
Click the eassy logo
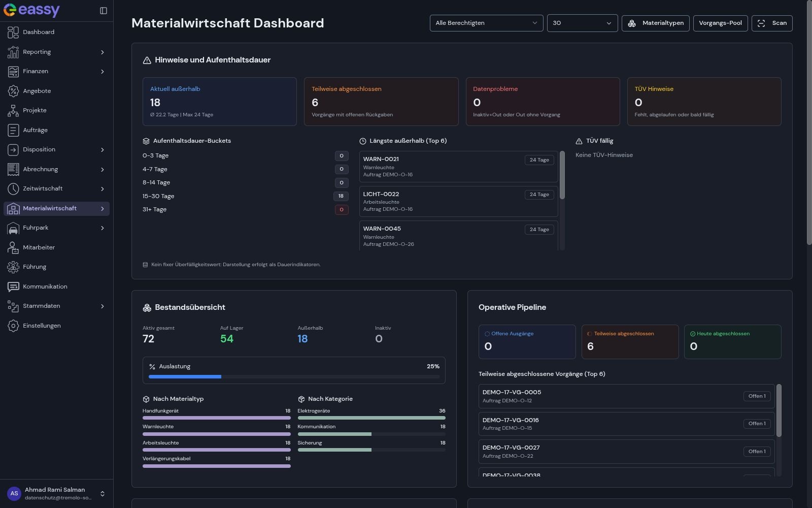(31, 10)
